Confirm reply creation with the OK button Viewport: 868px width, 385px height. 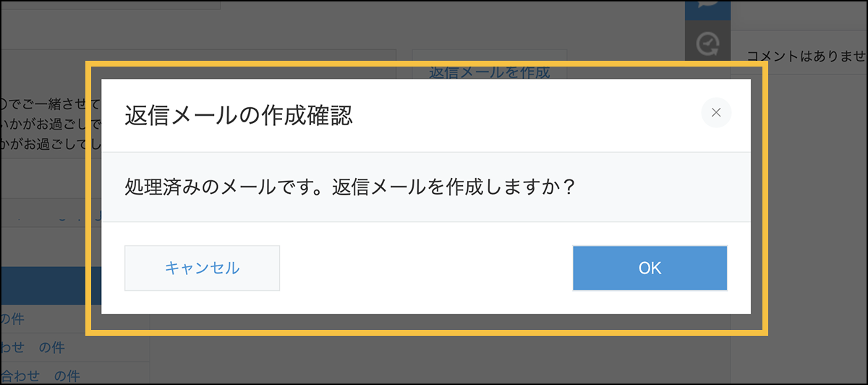(x=650, y=268)
